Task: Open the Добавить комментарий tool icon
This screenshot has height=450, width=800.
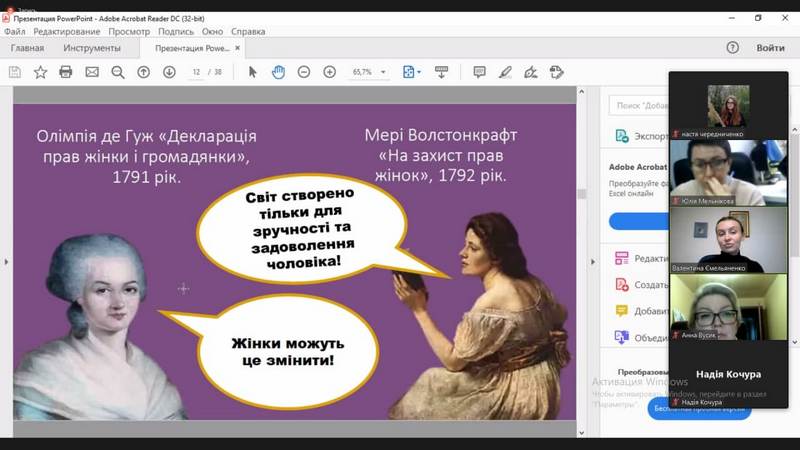Action: pyautogui.click(x=621, y=311)
